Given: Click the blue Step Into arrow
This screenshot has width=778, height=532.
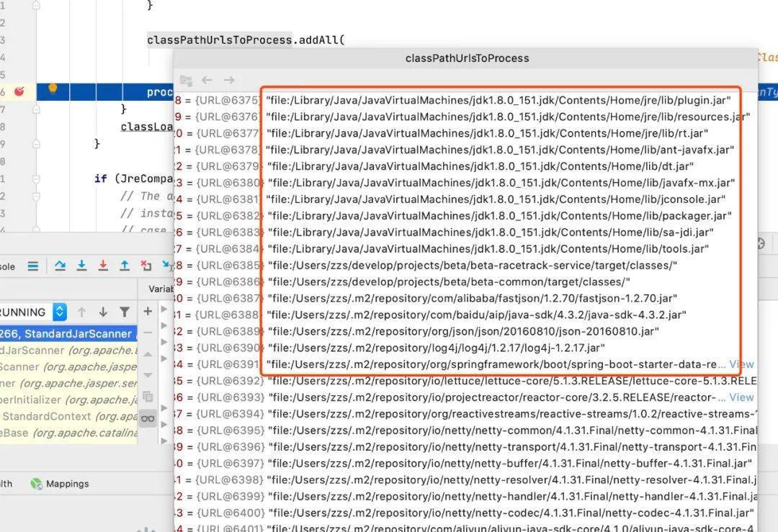Looking at the screenshot, I should [81, 266].
